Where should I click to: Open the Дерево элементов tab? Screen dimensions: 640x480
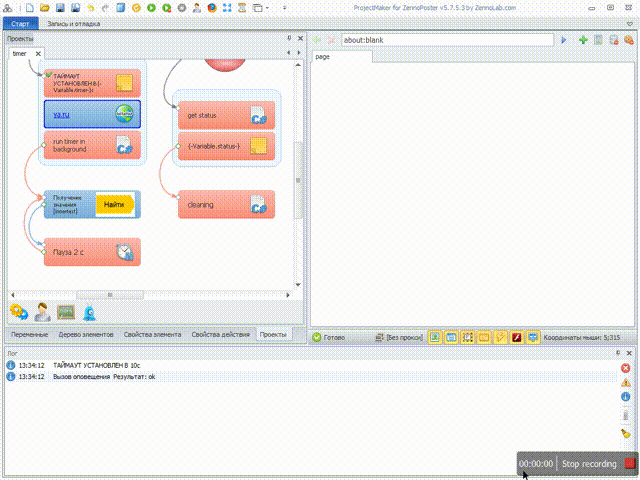tap(86, 334)
